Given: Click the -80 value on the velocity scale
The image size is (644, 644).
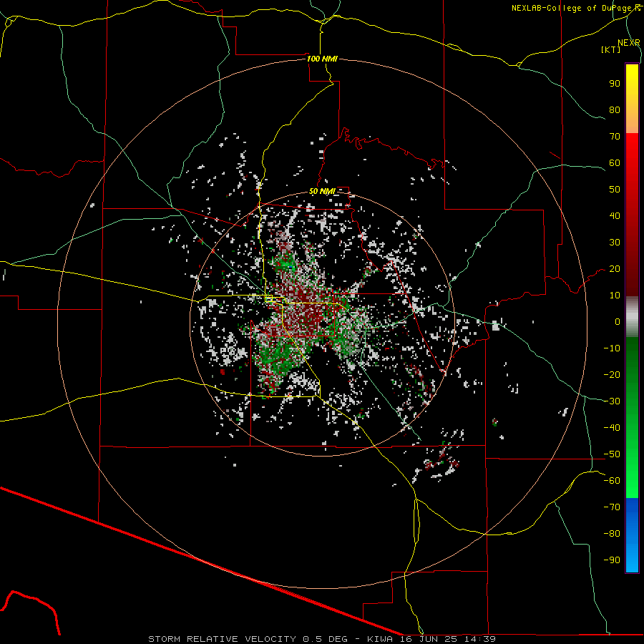Looking at the screenshot, I should [x=612, y=534].
